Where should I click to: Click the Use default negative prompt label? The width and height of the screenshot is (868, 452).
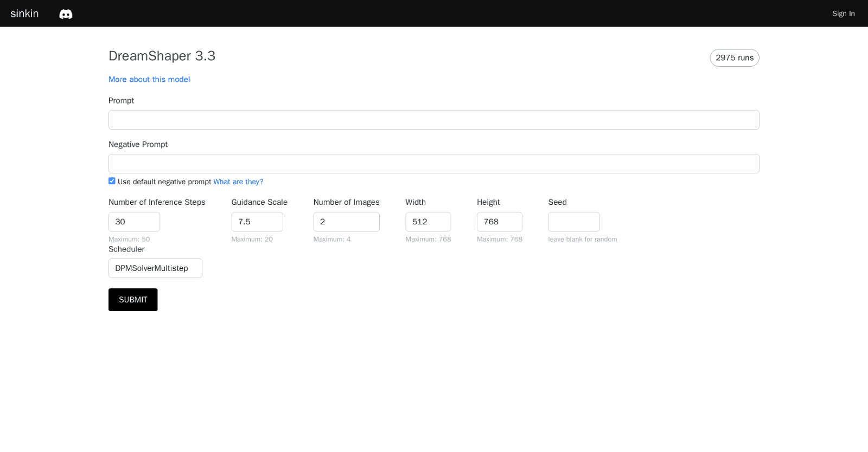click(164, 182)
